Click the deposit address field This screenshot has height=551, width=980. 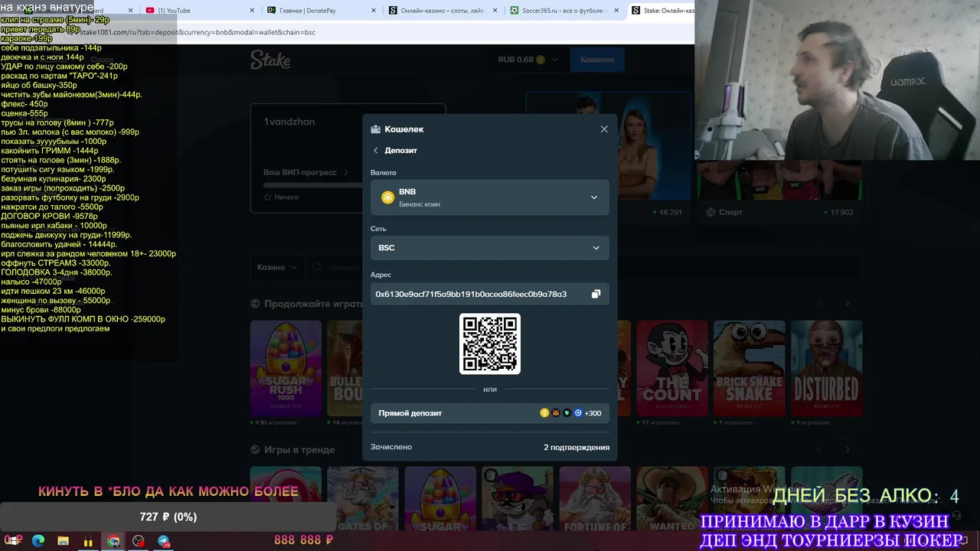pyautogui.click(x=490, y=294)
